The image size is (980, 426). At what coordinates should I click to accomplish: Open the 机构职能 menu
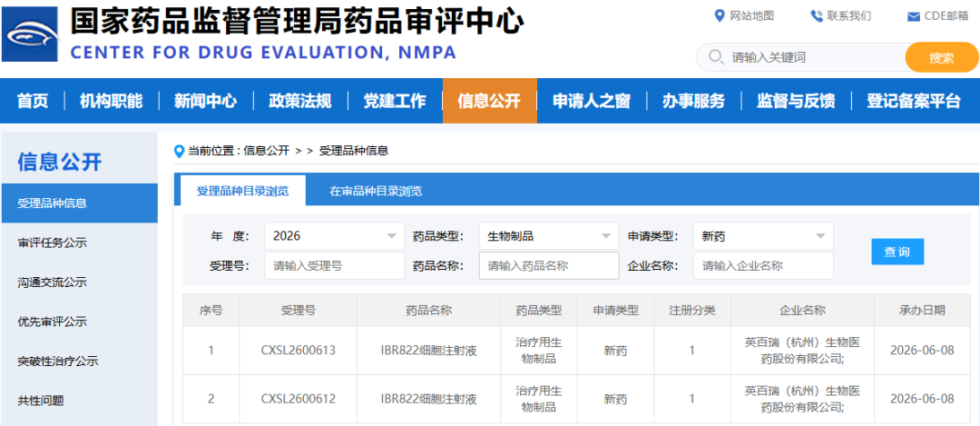[x=111, y=101]
